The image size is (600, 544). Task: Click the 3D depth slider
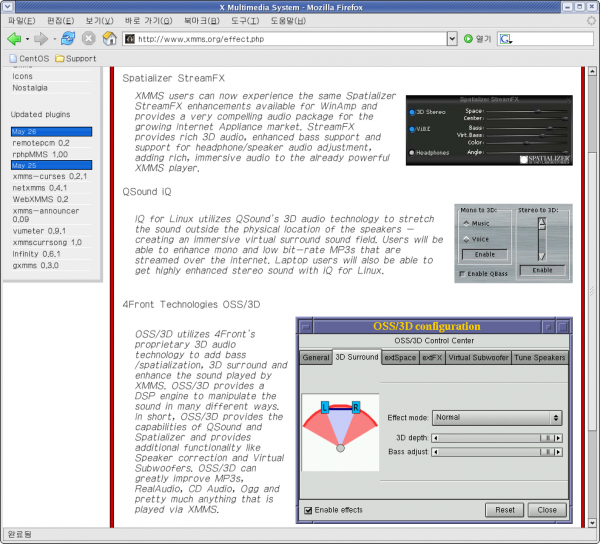coord(497,438)
